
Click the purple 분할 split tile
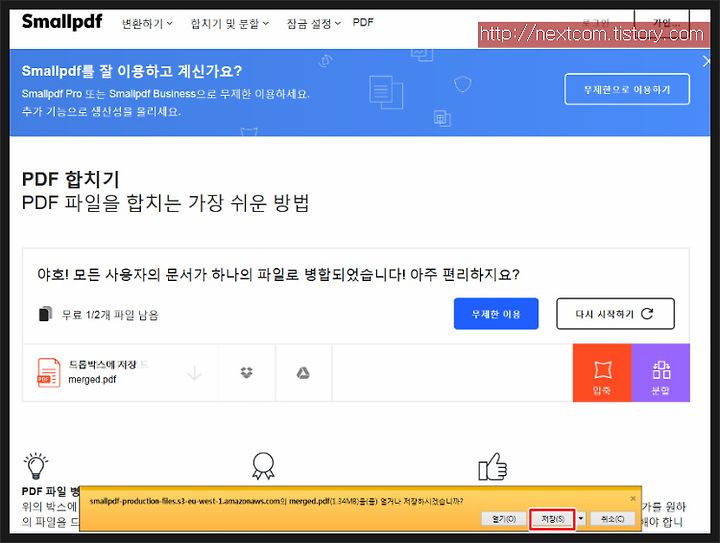click(x=661, y=373)
